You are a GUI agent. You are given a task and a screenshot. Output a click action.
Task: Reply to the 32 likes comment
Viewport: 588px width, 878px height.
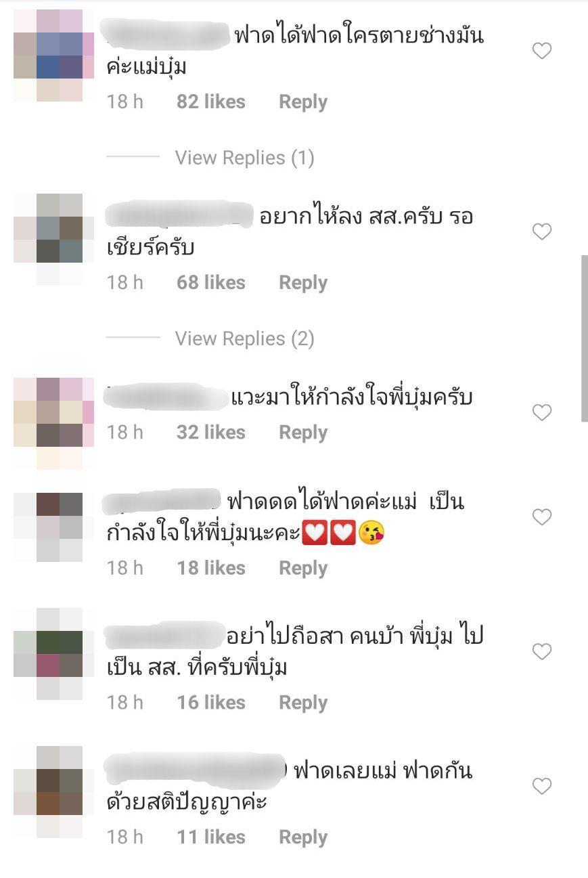[303, 433]
